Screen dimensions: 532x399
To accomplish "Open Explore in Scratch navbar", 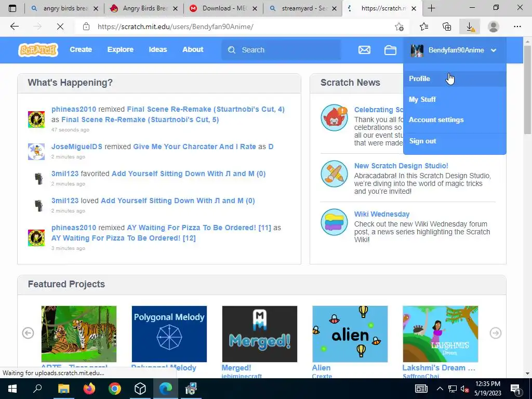I will [x=121, y=49].
